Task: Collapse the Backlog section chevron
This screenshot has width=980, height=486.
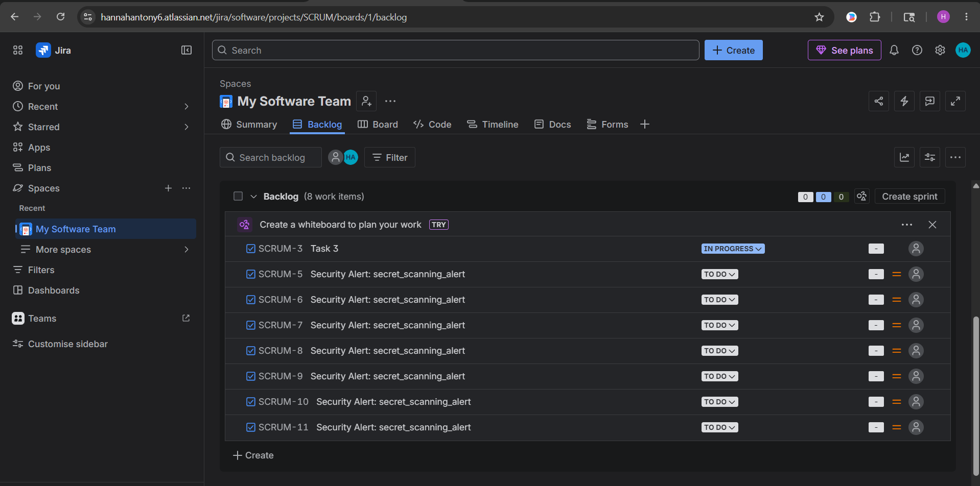Action: [253, 197]
